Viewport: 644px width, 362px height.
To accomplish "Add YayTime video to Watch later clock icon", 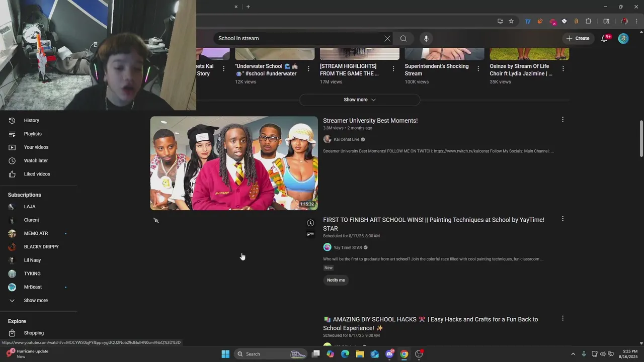I will pyautogui.click(x=310, y=223).
